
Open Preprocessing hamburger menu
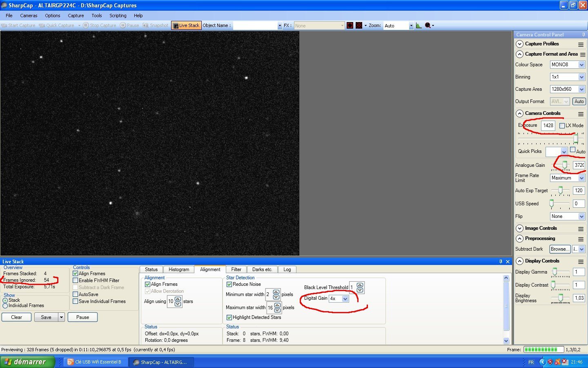point(581,239)
